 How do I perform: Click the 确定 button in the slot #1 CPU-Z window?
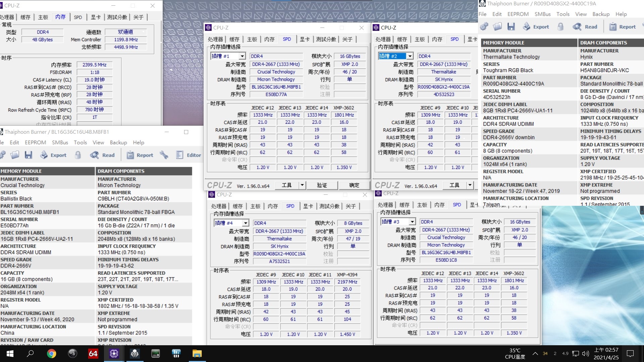(354, 185)
